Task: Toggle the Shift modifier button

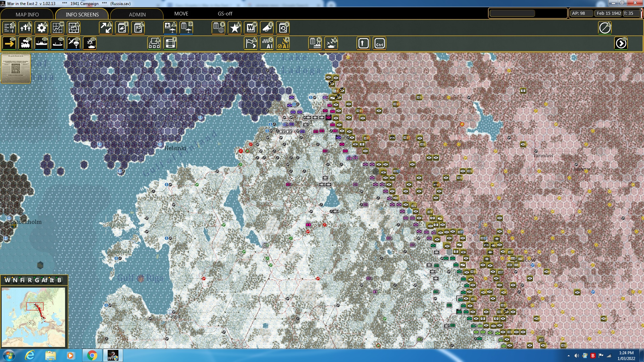Action: click(x=363, y=44)
